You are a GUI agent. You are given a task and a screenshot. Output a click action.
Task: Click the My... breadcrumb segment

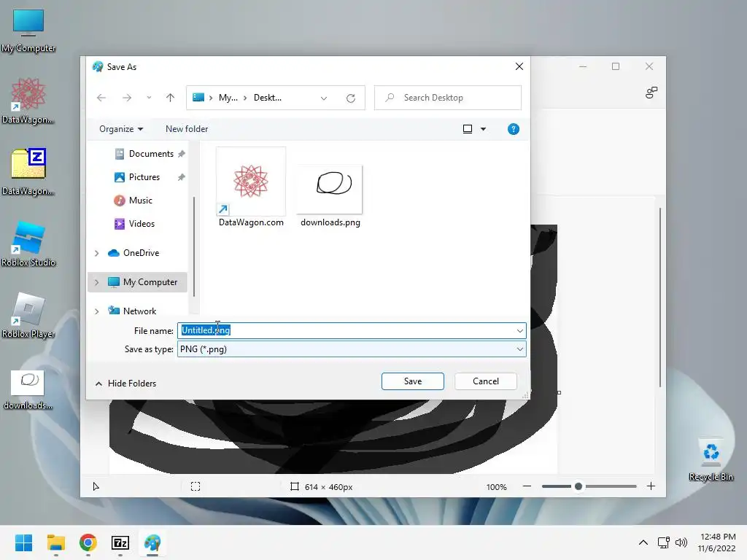(x=228, y=98)
